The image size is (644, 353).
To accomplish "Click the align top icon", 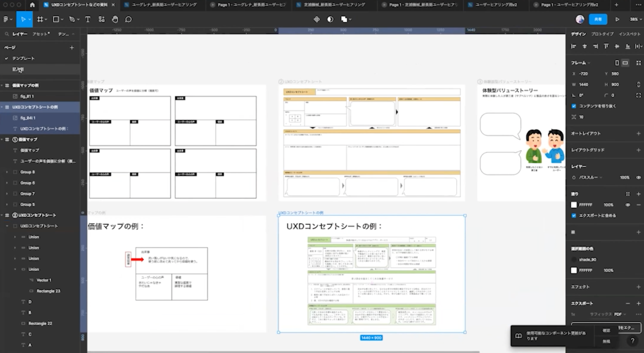I will [x=606, y=46].
